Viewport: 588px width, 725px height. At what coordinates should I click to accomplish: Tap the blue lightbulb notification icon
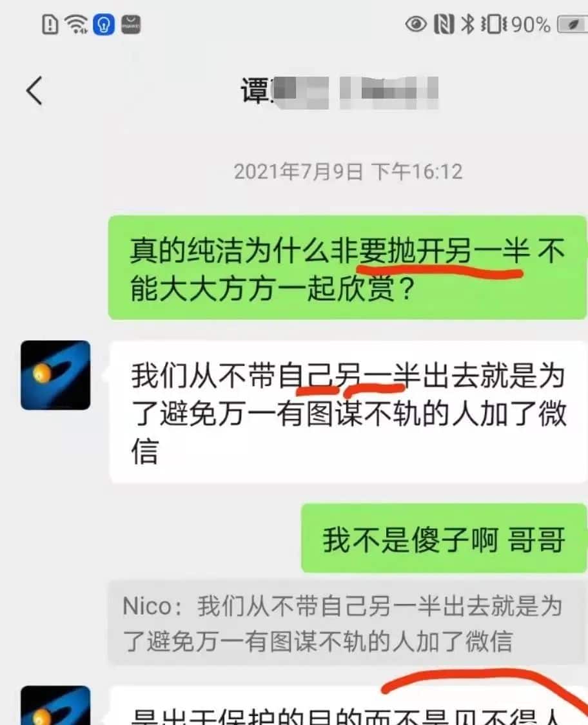click(104, 24)
